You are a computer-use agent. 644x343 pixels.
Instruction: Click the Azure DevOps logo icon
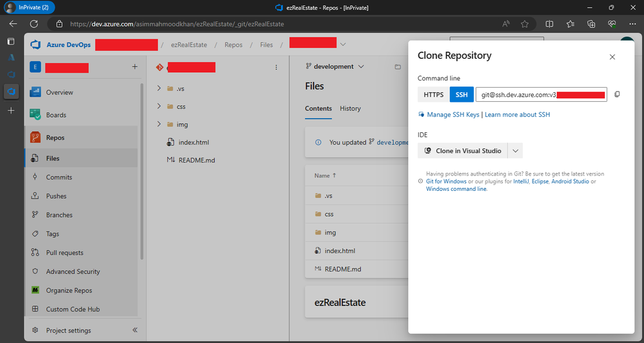point(35,44)
